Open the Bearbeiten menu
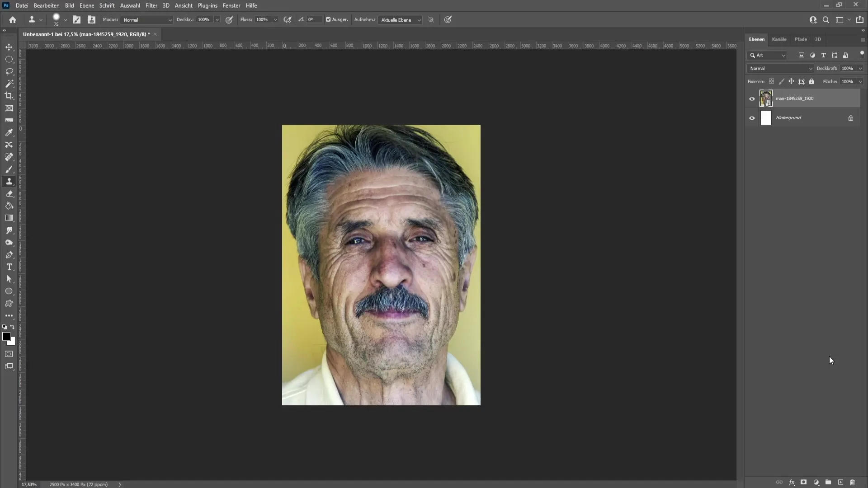Viewport: 868px width, 488px height. [46, 5]
